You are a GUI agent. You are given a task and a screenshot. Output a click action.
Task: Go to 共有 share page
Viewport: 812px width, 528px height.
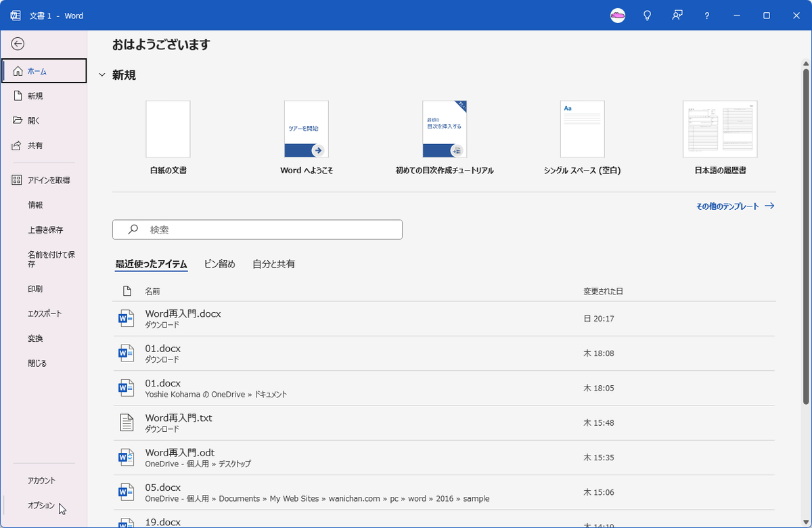(x=45, y=146)
